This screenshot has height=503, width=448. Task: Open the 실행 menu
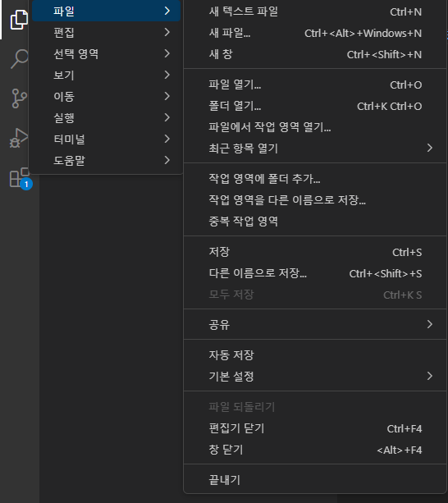(x=106, y=117)
